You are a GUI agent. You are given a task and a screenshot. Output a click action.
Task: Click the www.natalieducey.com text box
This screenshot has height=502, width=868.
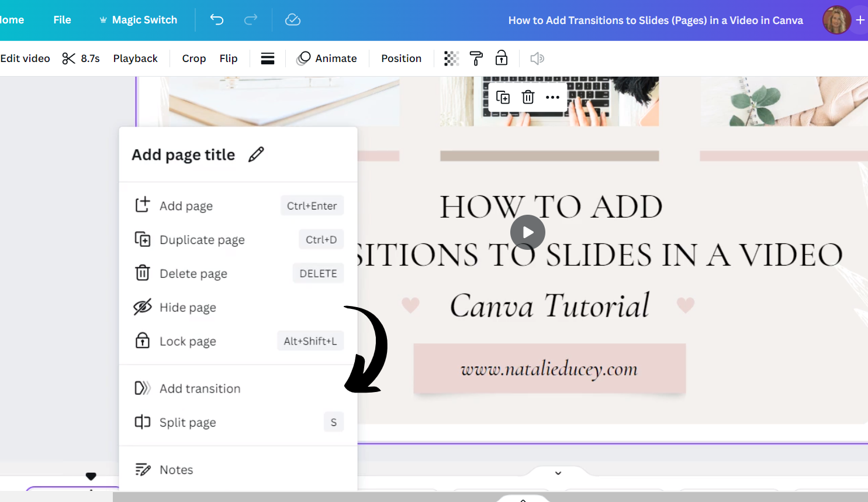coord(549,369)
